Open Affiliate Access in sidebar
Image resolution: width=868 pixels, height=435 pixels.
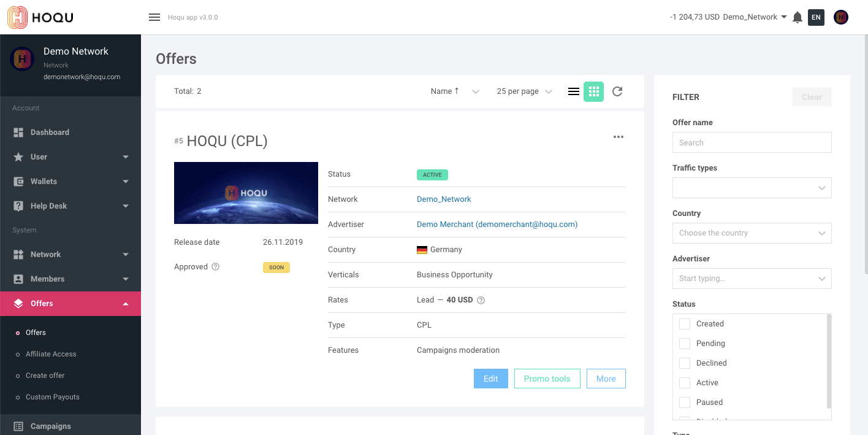click(x=51, y=354)
